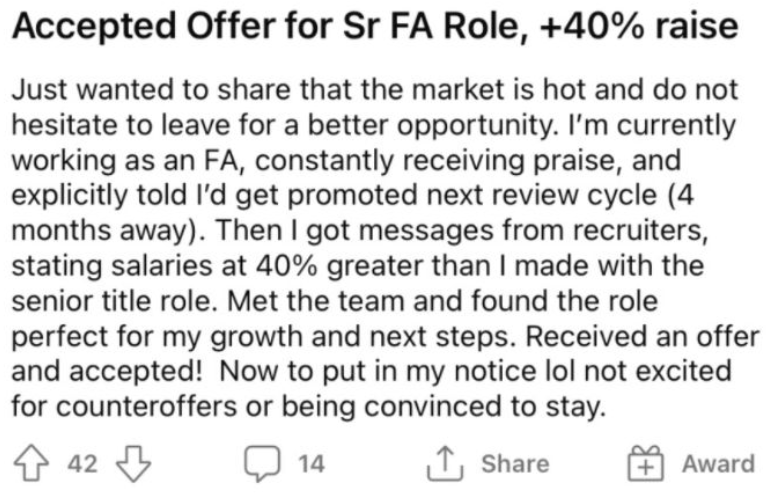Image resolution: width=774 pixels, height=503 pixels.
Task: Click the sentence 'Received an offer'
Action: pyautogui.click(x=642, y=336)
